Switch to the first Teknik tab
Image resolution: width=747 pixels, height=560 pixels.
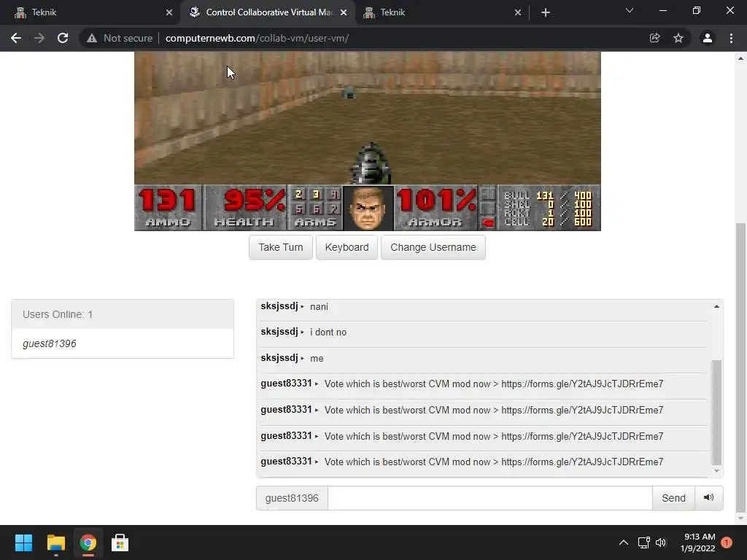[x=90, y=12]
